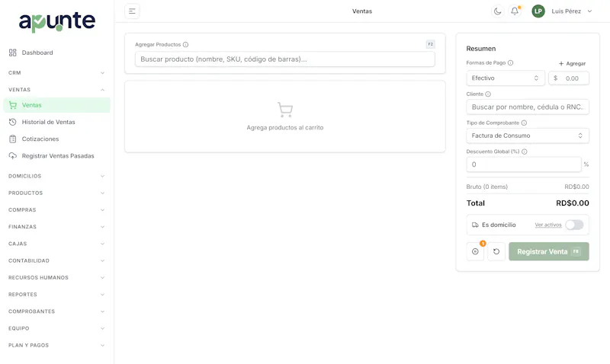Viewport: 610px width, 364px height.
Task: Click the Dashboard grid icon
Action: point(13,53)
